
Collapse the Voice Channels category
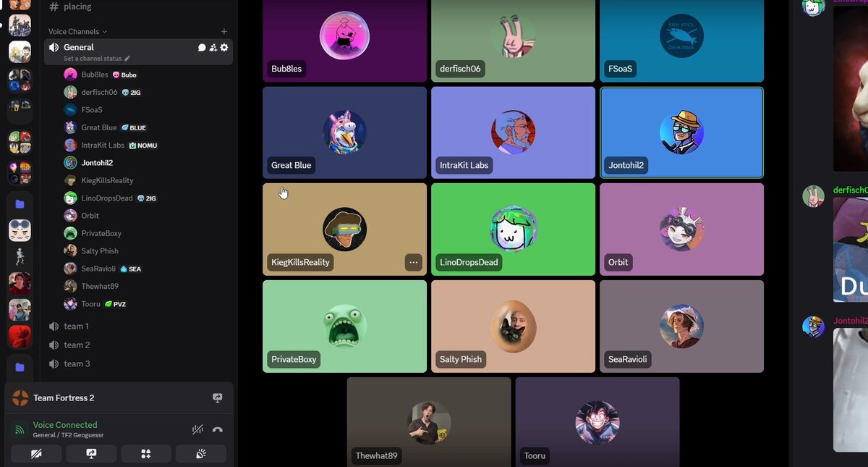point(77,31)
